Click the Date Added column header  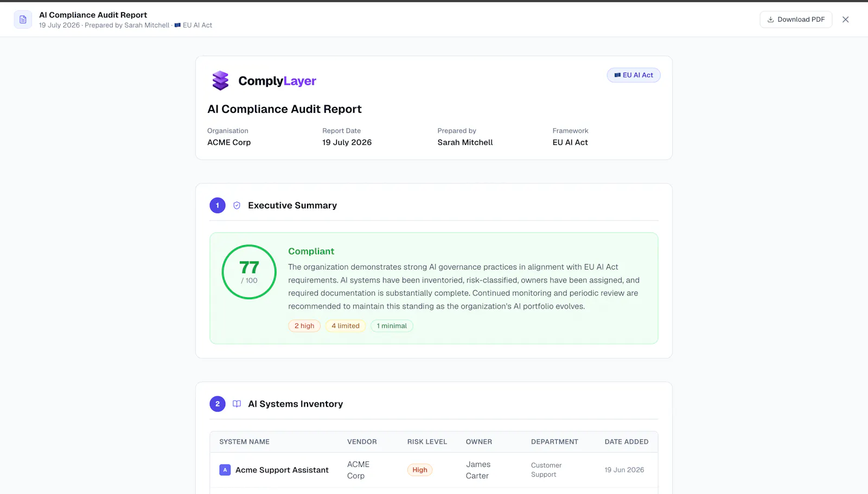point(627,442)
